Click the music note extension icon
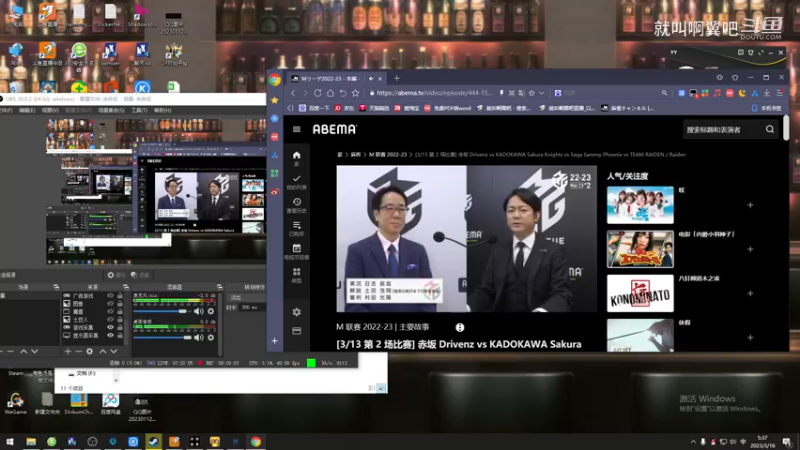This screenshot has height=450, width=800. point(717,93)
